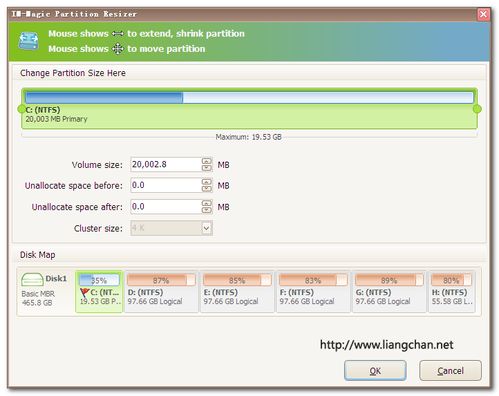Select the E: (NTFS) partition in Disk Map
499x396 pixels.
[237, 292]
